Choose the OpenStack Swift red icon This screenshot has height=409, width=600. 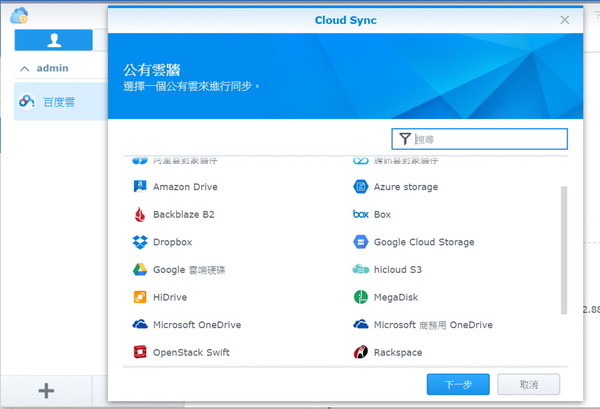pyautogui.click(x=140, y=352)
